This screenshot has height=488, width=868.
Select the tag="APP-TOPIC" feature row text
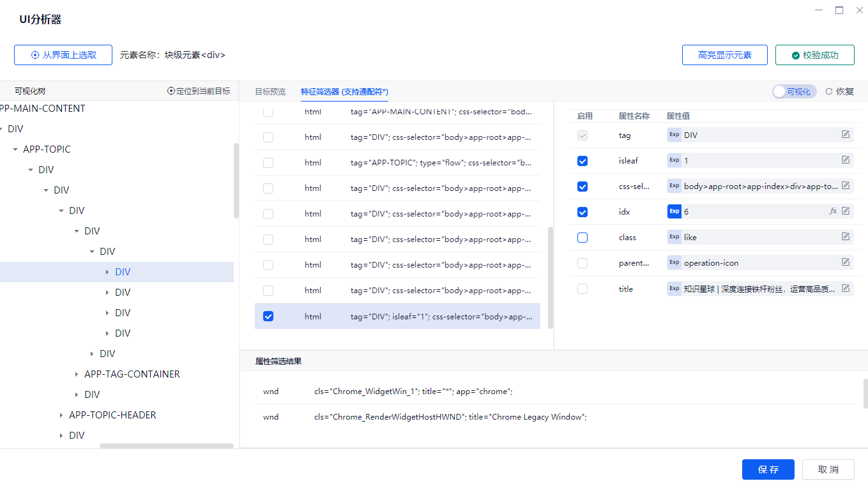coord(441,163)
